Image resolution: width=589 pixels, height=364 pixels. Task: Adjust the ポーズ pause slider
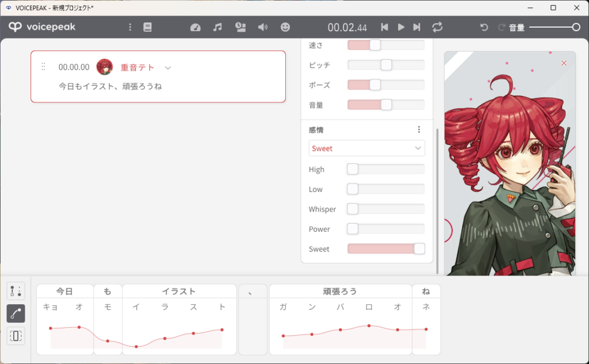coord(386,85)
